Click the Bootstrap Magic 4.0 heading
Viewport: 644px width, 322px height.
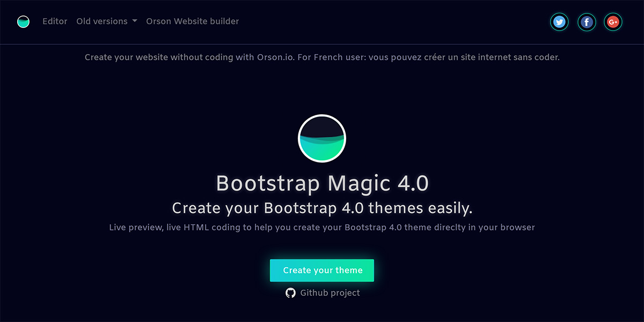[322, 184]
